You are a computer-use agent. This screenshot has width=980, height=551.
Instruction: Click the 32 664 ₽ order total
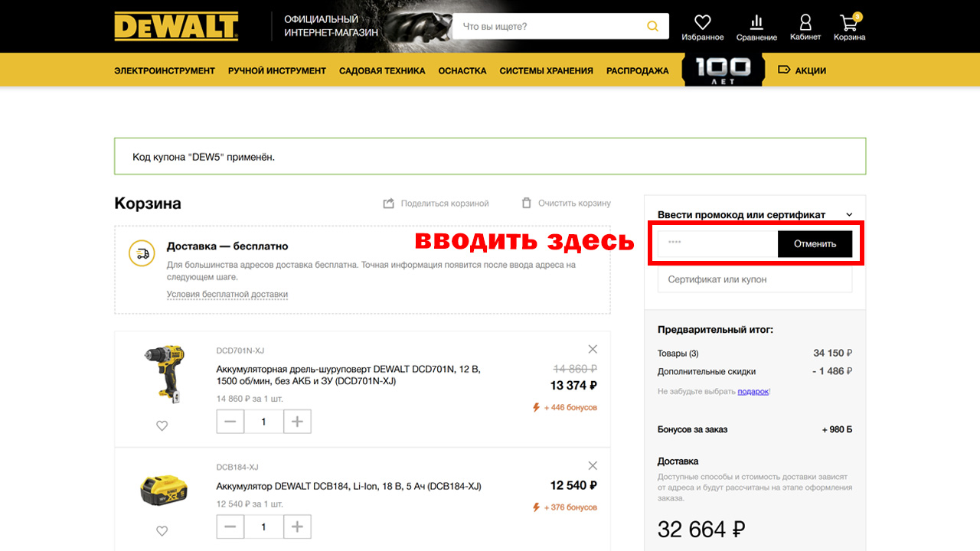[x=701, y=529]
